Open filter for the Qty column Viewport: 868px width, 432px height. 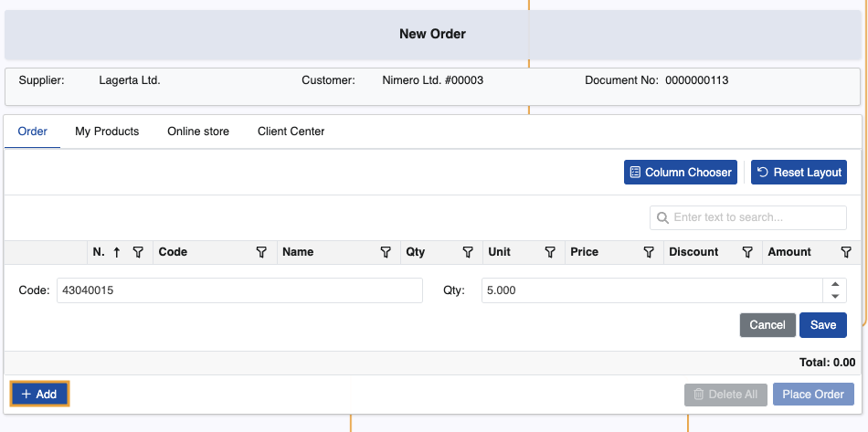468,252
